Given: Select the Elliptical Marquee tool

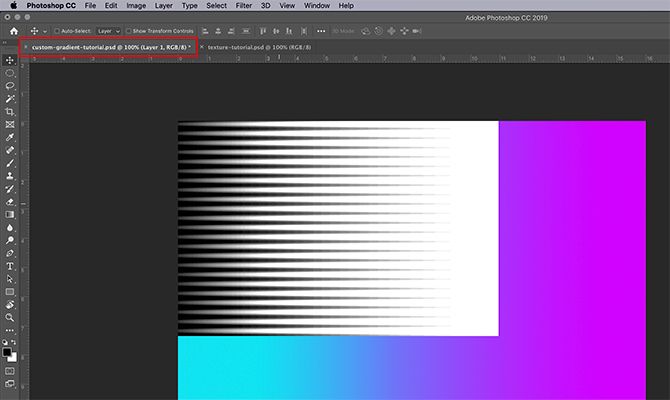Looking at the screenshot, I should [x=10, y=73].
